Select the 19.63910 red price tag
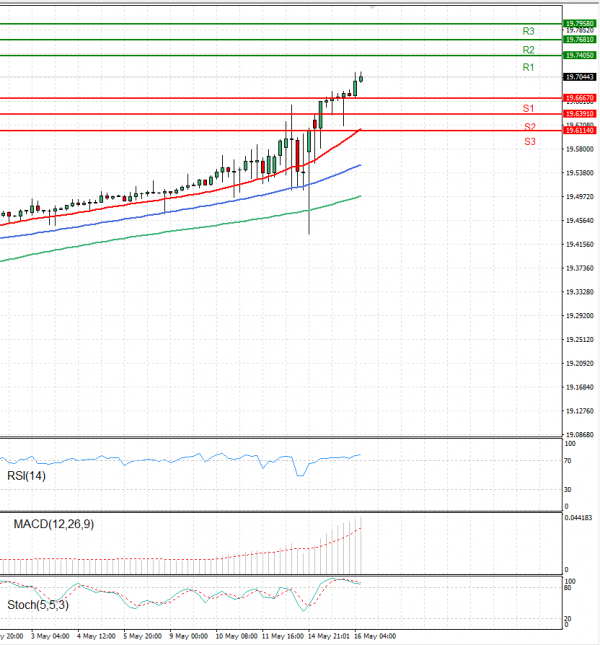 point(579,114)
